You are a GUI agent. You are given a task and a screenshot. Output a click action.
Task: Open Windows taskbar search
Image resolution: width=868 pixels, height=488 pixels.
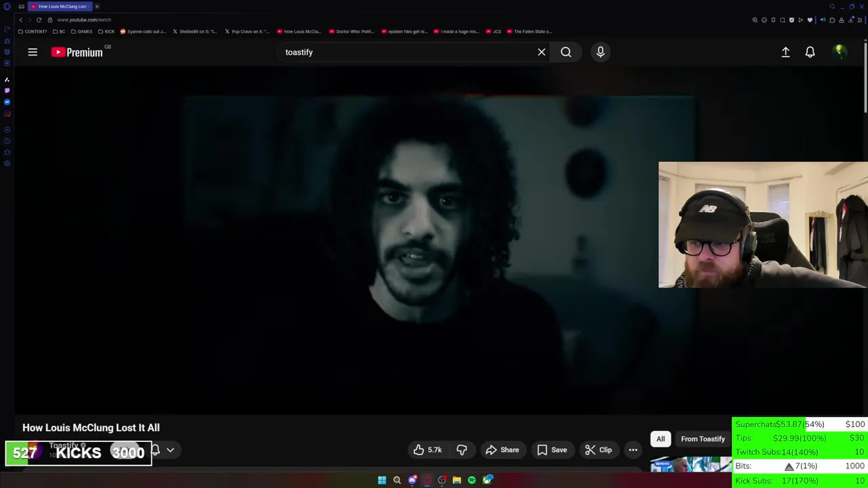[x=397, y=481]
